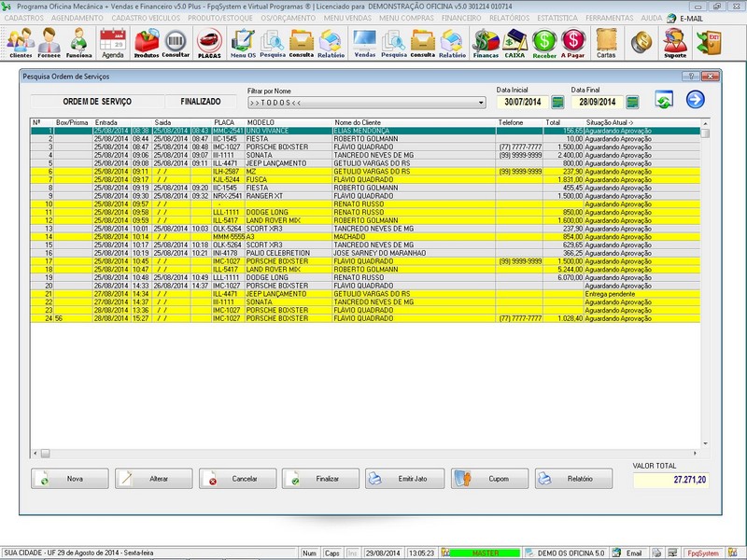Click the Emitir Jato button
This screenshot has height=560, width=747.
[404, 479]
